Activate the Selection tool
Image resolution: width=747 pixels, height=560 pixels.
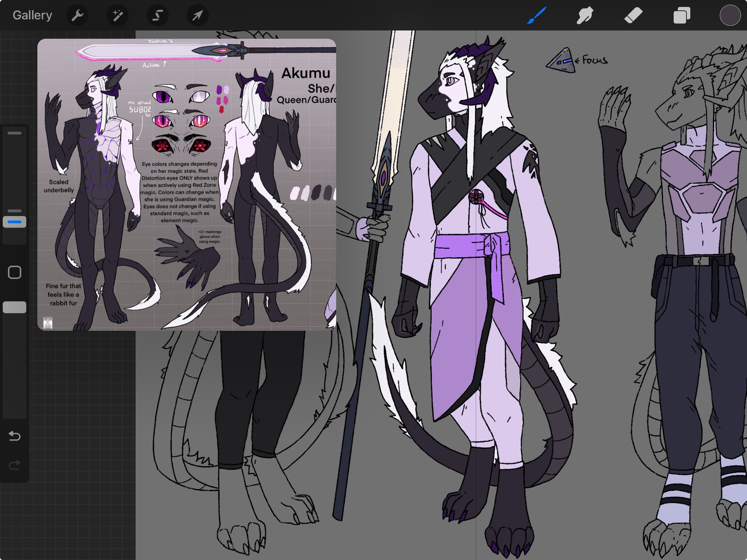click(x=158, y=15)
